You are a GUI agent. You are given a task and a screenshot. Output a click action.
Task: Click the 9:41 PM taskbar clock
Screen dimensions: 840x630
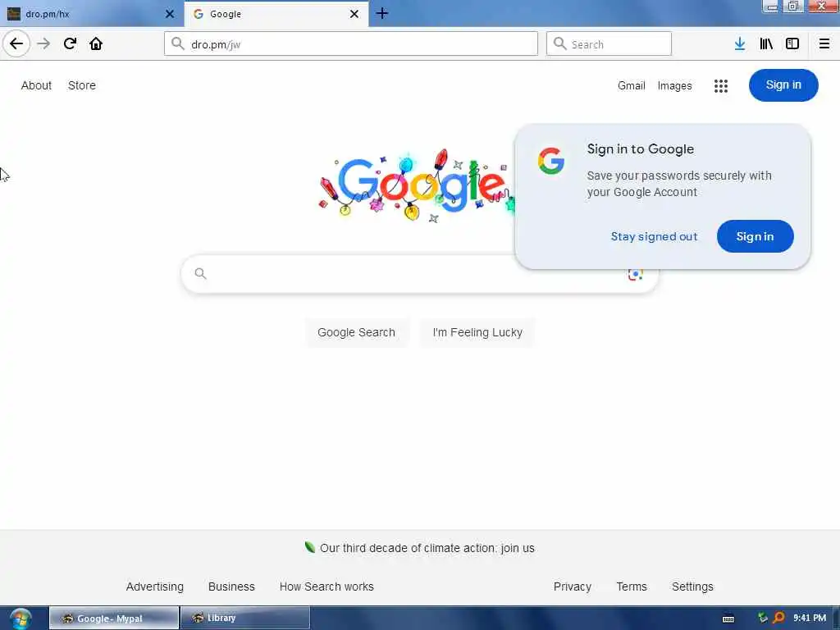[810, 618]
